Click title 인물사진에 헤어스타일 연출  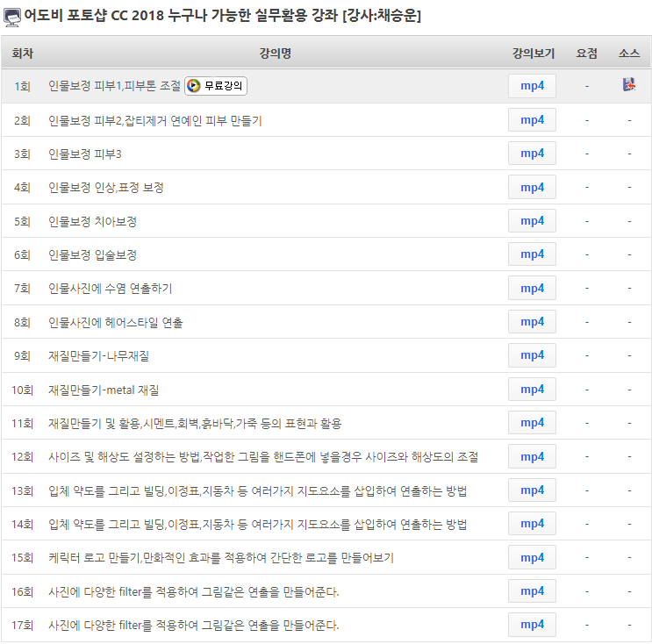(116, 323)
